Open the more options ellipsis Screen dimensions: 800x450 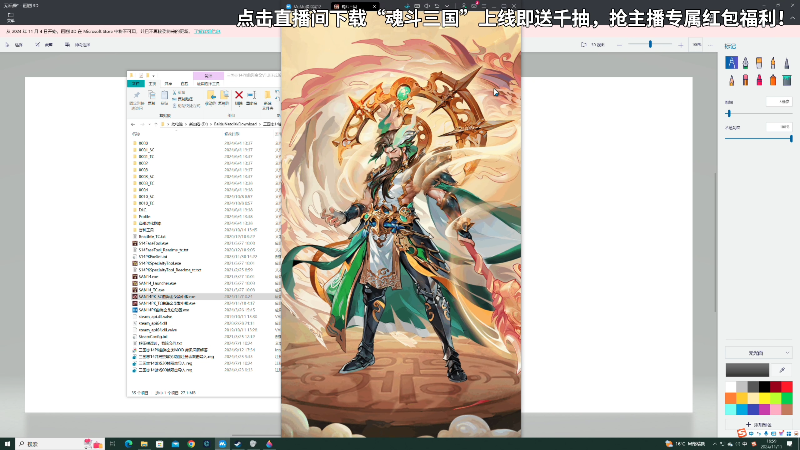coord(710,45)
